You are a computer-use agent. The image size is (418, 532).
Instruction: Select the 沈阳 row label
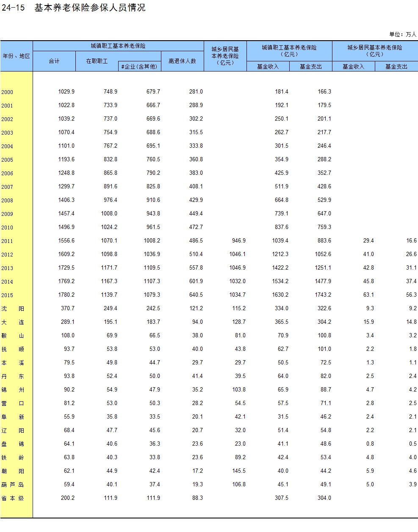pyautogui.click(x=13, y=309)
